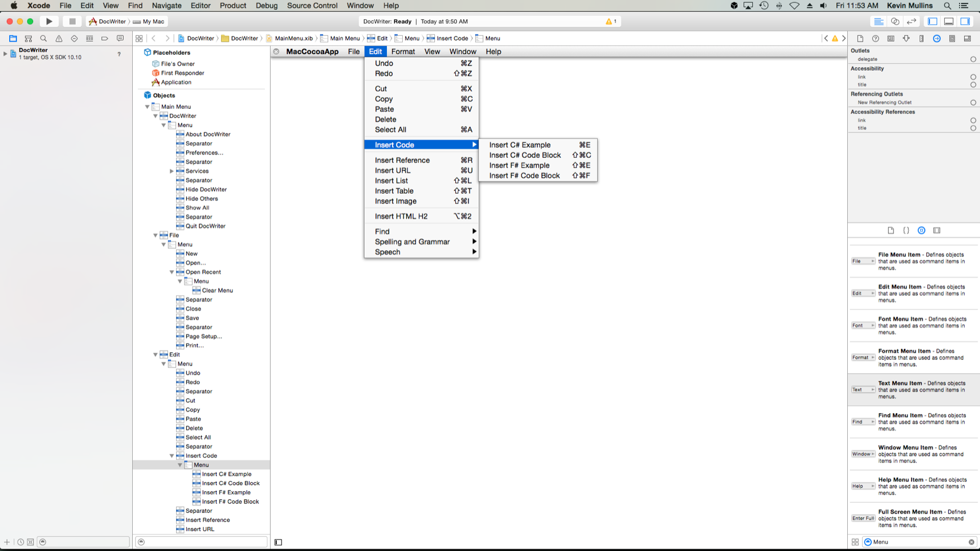Go forward with the jump bar arrow
Screen dimensions: 980x551
[167, 38]
